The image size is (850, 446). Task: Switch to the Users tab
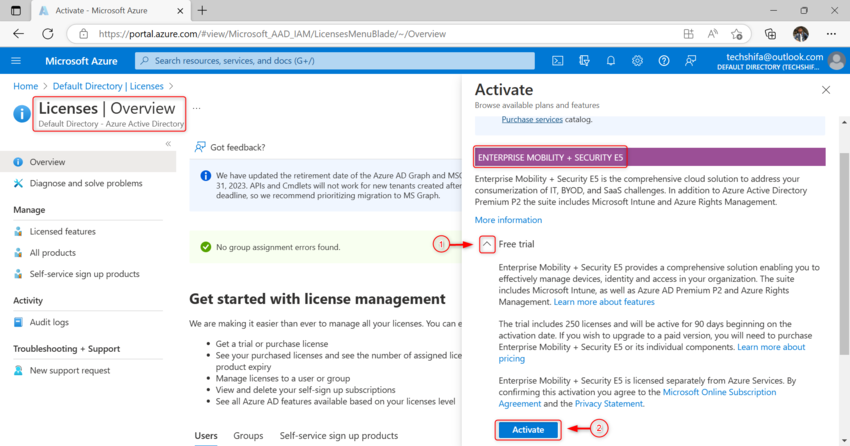pyautogui.click(x=206, y=436)
